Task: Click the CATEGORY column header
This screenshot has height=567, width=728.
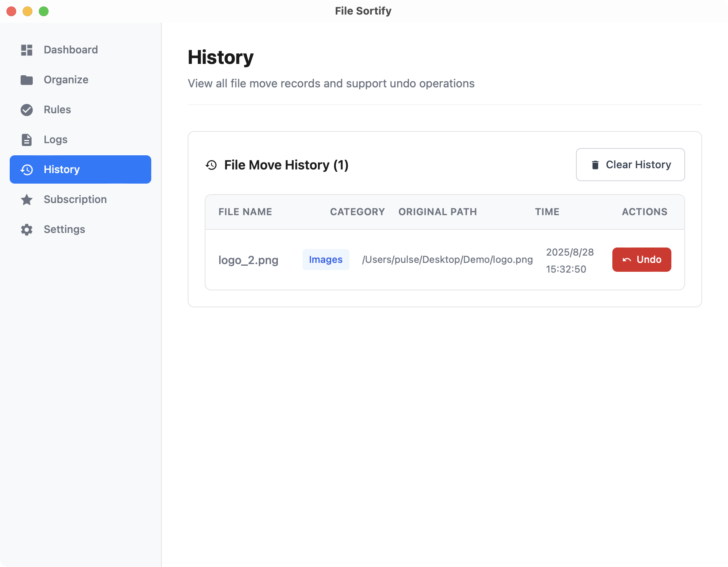Action: click(357, 212)
